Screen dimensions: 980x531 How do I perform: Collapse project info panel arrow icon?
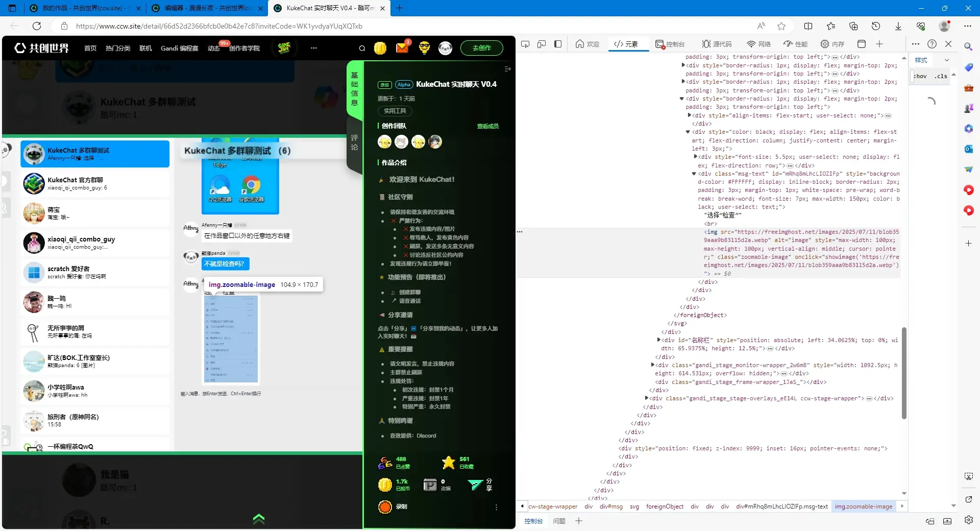click(507, 69)
